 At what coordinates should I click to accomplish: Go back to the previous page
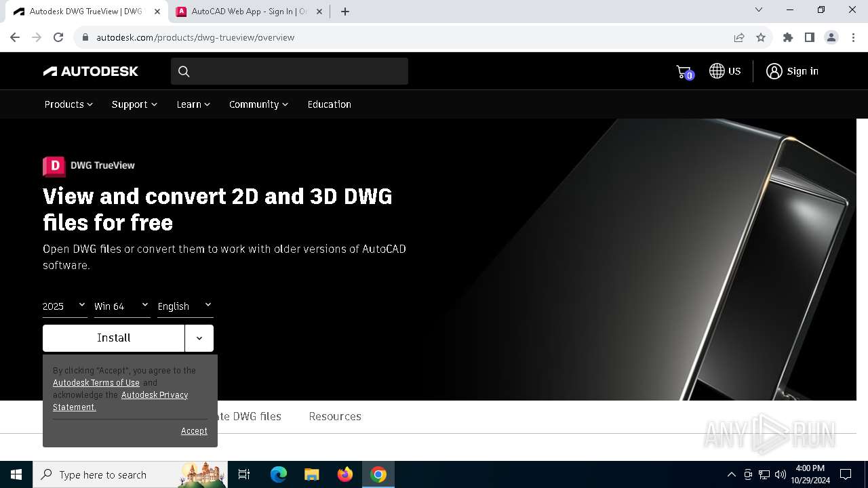tap(15, 37)
